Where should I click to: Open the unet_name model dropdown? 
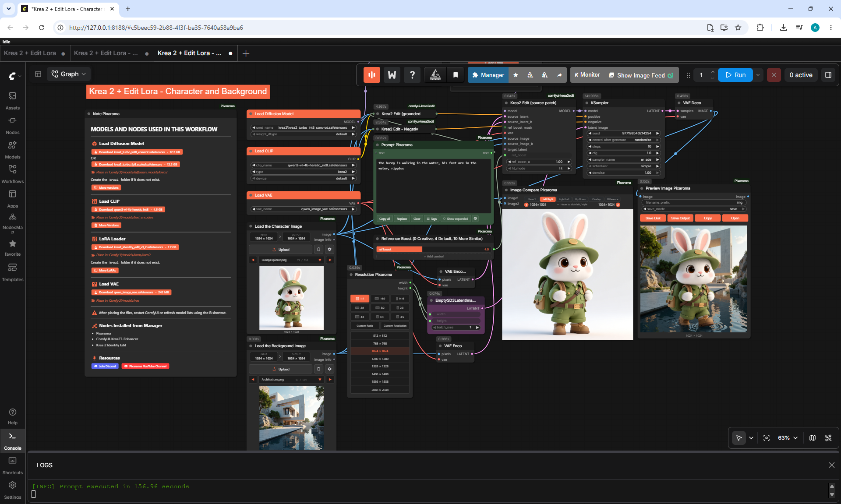(x=303, y=128)
